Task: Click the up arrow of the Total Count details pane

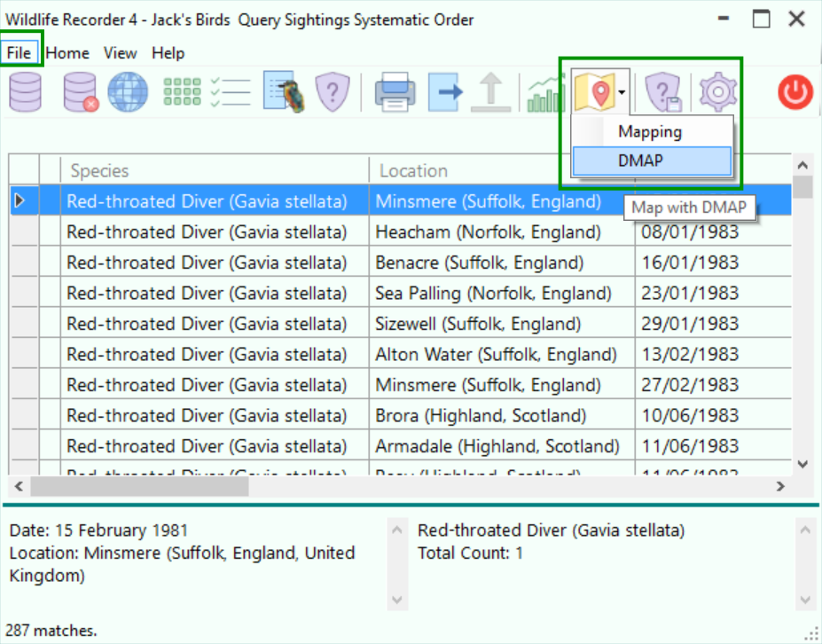Action: point(805,530)
